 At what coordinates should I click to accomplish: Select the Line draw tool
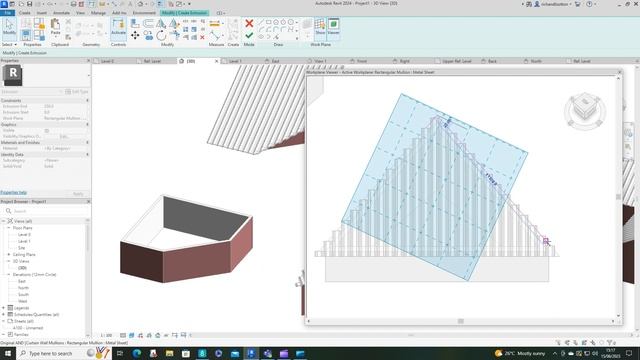click(261, 22)
